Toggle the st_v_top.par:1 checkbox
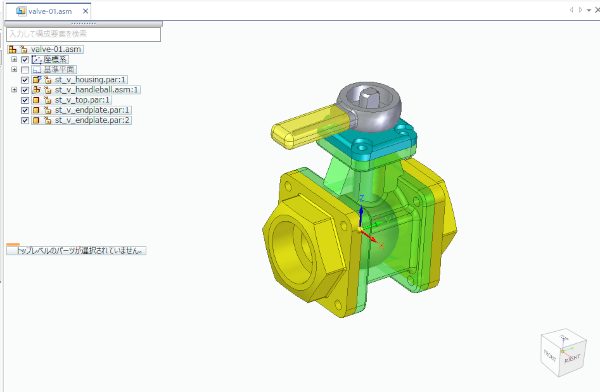 point(25,100)
